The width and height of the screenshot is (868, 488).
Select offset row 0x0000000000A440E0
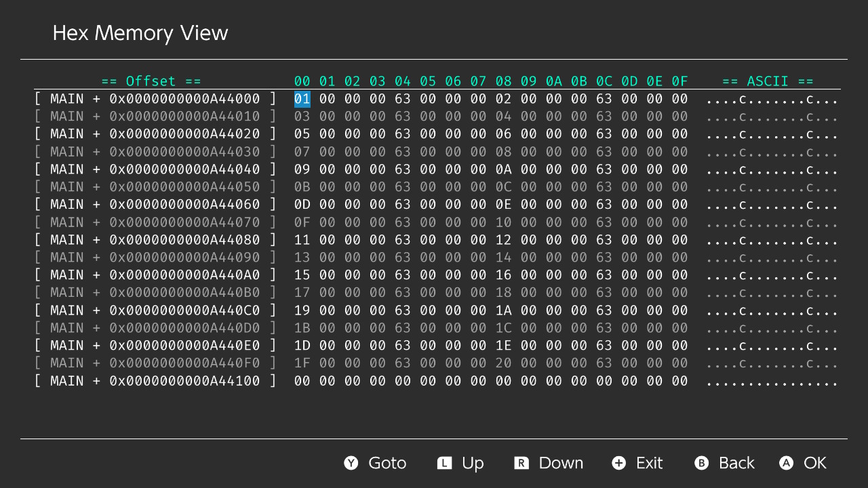tap(155, 346)
